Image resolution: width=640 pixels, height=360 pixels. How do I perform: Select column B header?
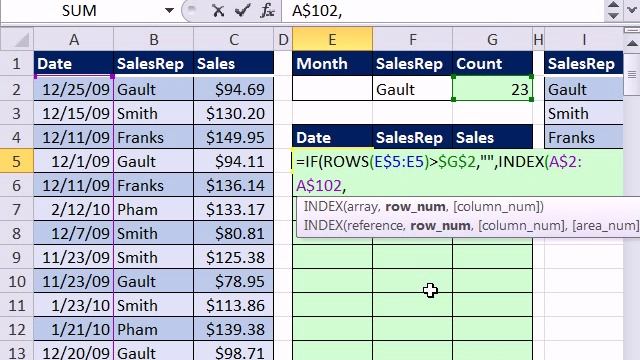coord(153,40)
